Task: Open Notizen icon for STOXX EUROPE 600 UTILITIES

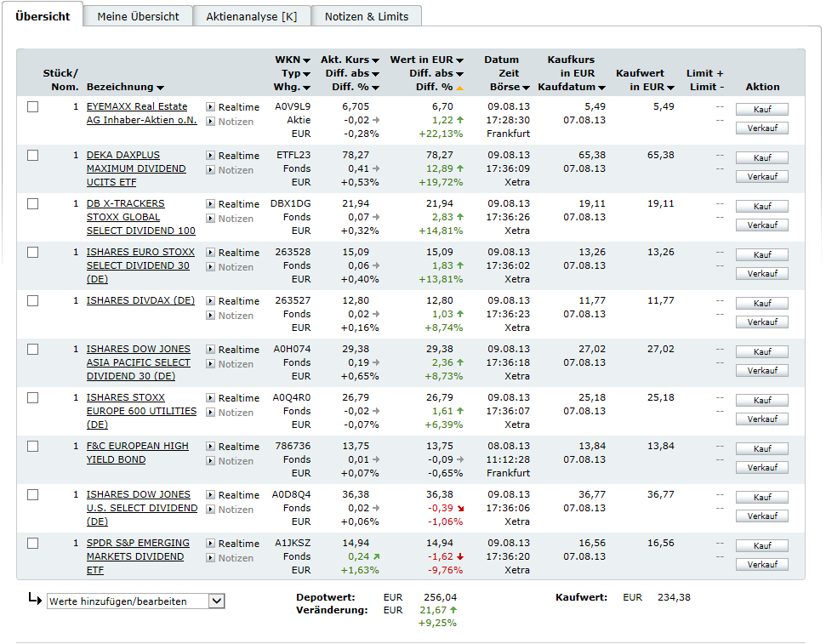Action: (x=210, y=413)
